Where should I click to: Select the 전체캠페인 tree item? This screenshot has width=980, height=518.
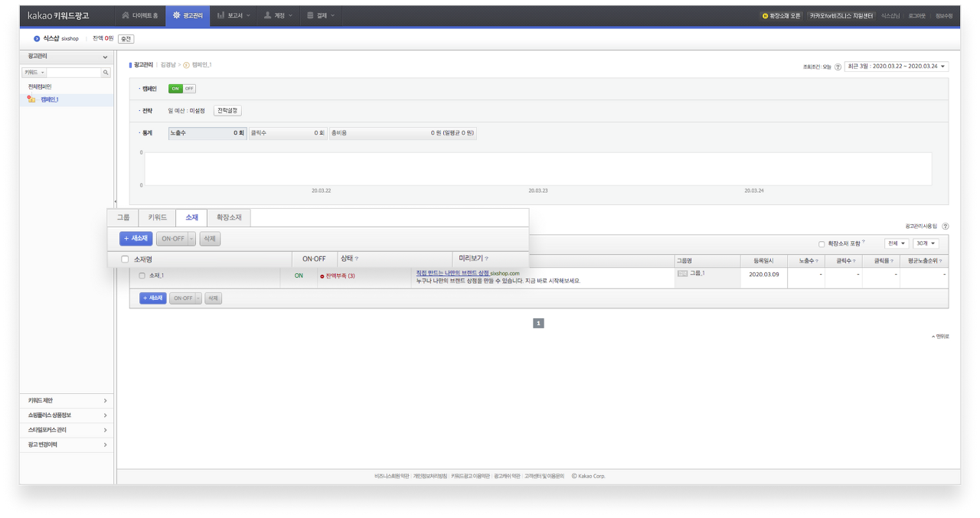[x=40, y=86]
